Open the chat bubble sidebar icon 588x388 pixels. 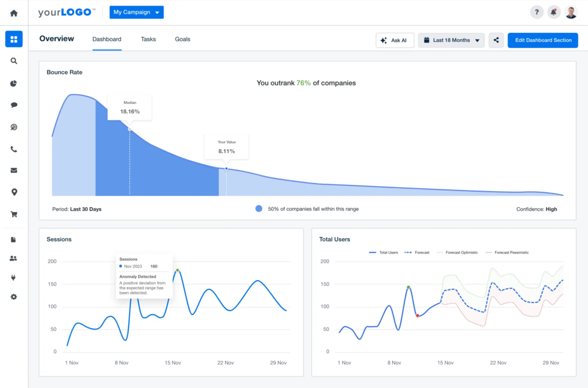tap(14, 105)
